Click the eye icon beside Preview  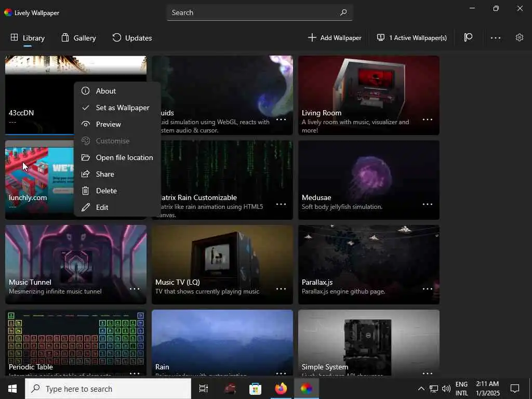click(x=86, y=124)
